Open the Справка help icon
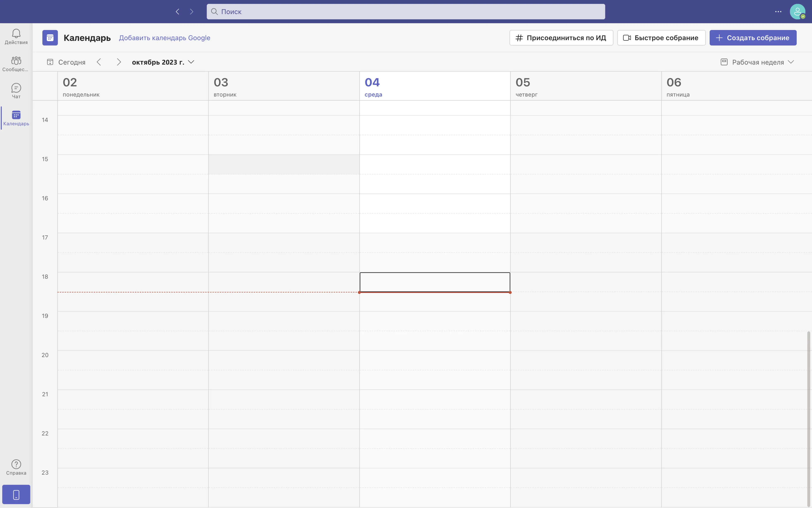This screenshot has height=508, width=812. tap(16, 467)
